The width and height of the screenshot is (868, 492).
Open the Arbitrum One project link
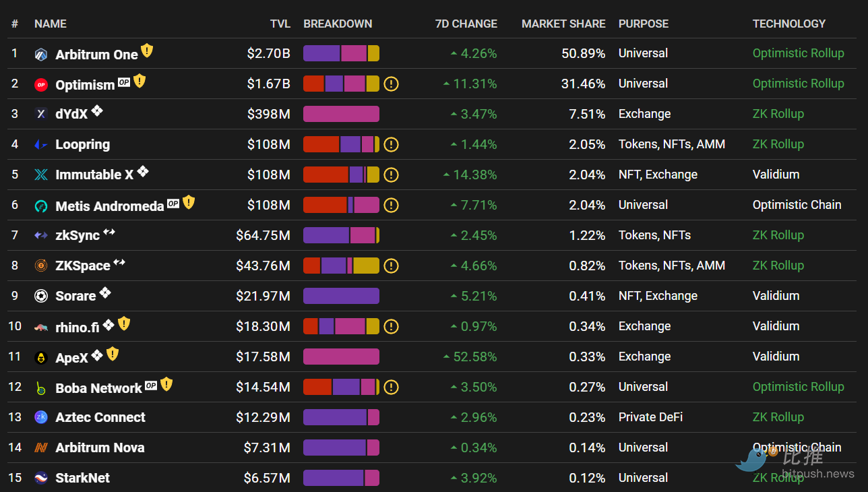click(96, 55)
